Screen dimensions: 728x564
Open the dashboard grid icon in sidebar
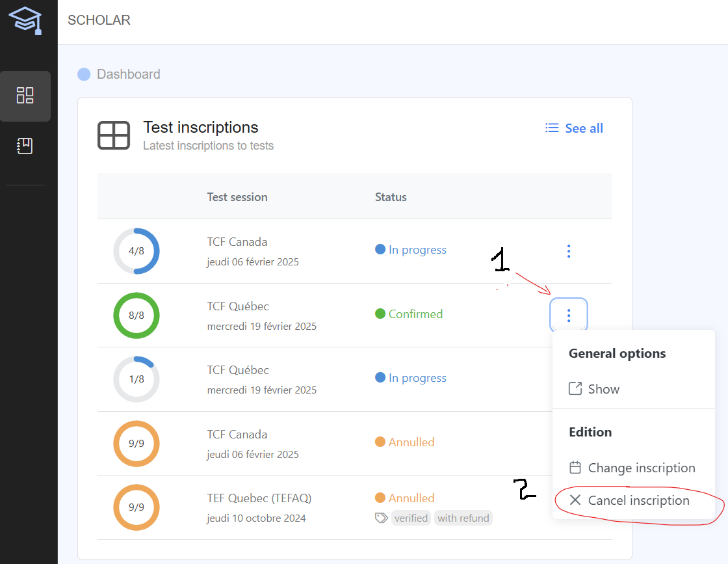25,96
